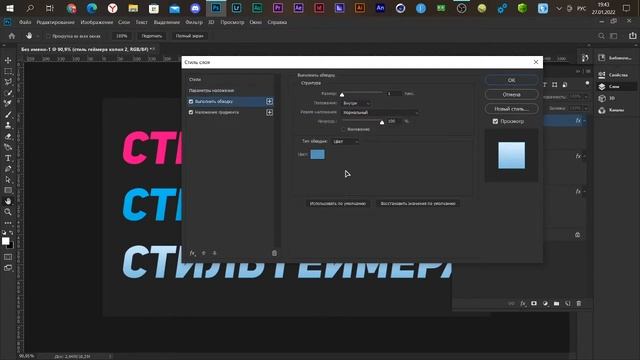Select the Zoom tool in the toolbar
The height and width of the screenshot is (360, 640).
click(x=8, y=212)
